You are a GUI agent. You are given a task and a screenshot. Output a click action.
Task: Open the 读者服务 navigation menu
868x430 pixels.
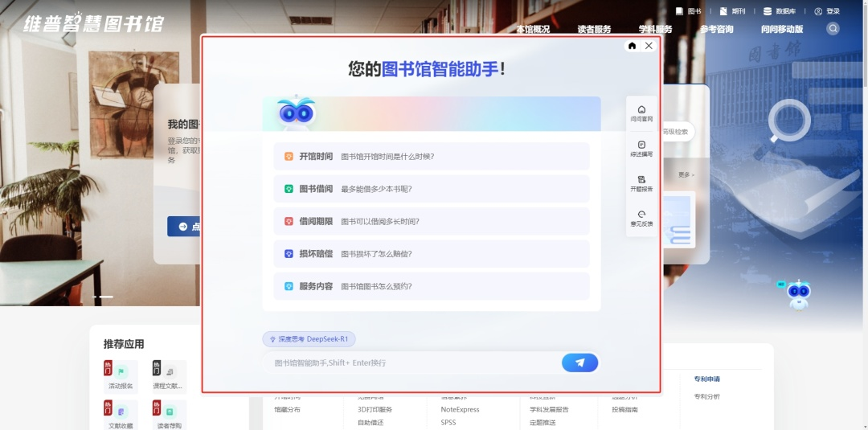[594, 29]
